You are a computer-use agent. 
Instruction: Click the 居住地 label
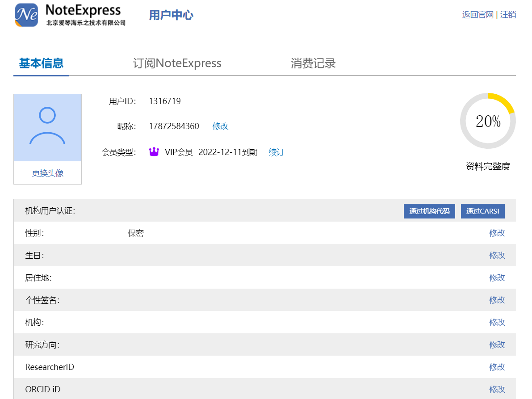[x=38, y=277]
